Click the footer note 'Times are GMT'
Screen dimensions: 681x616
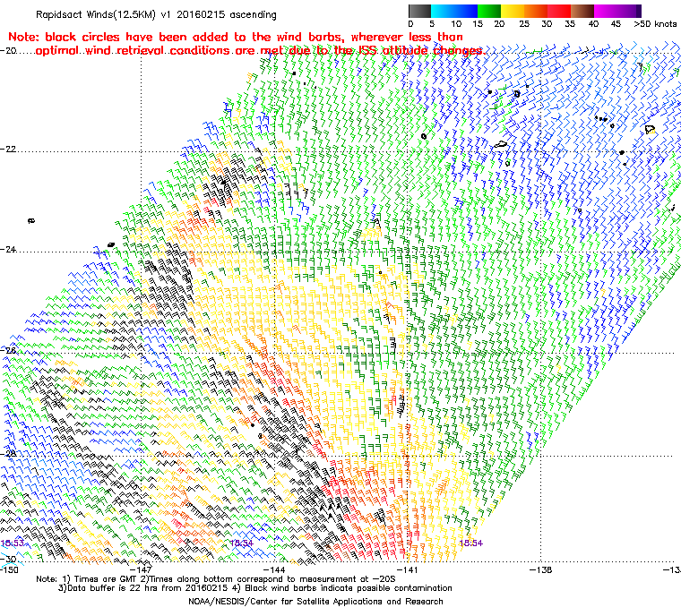click(x=106, y=579)
